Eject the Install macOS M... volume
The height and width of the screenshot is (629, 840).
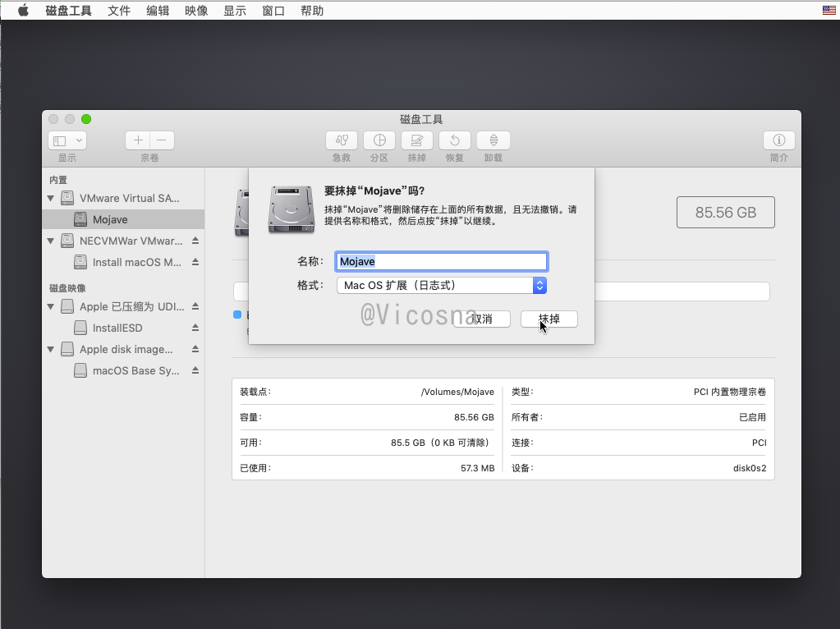click(195, 262)
